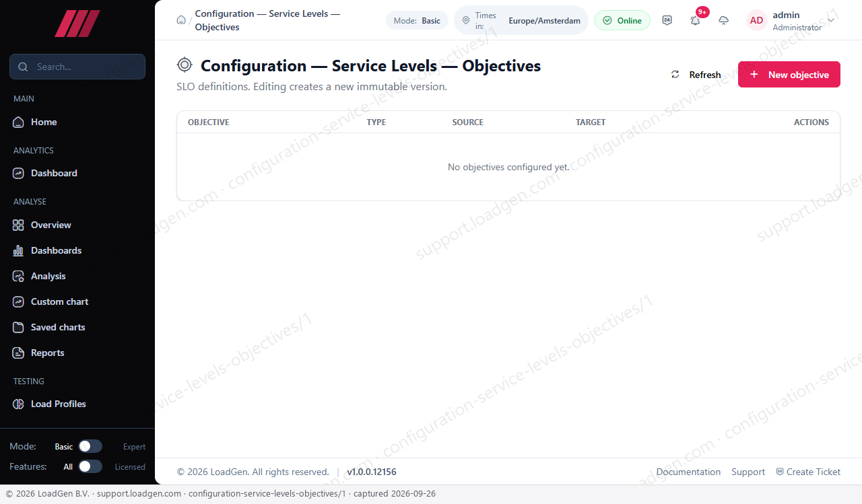862x504 pixels.
Task: Focus the sidebar Search field
Action: click(x=77, y=67)
